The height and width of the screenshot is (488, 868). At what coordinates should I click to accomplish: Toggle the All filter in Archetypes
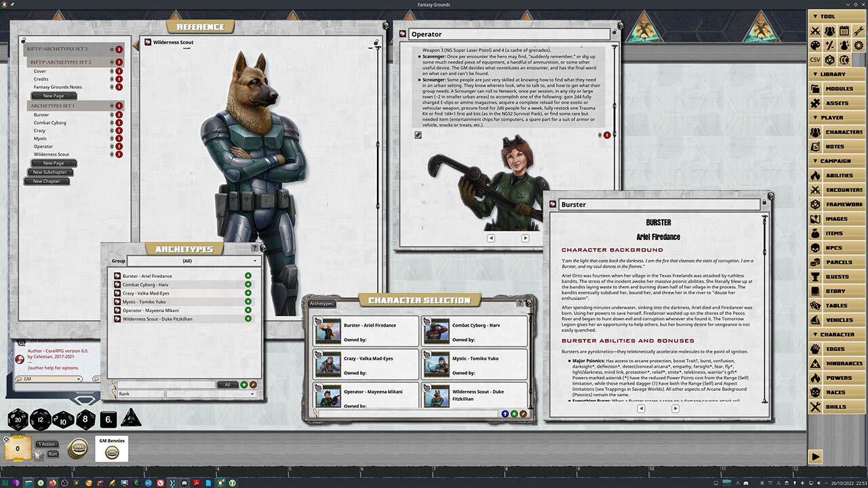tap(226, 385)
